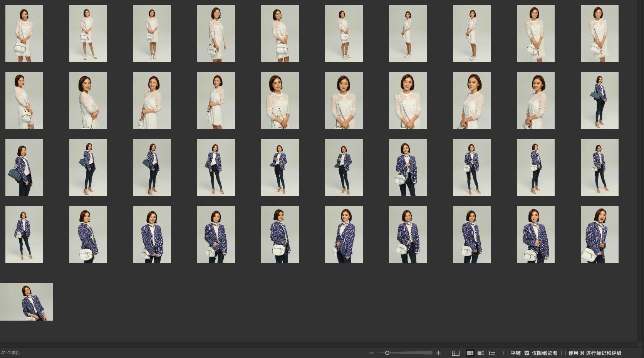This screenshot has width=644, height=358.
Task: Enable the 平铺 checkbox
Action: 506,353
